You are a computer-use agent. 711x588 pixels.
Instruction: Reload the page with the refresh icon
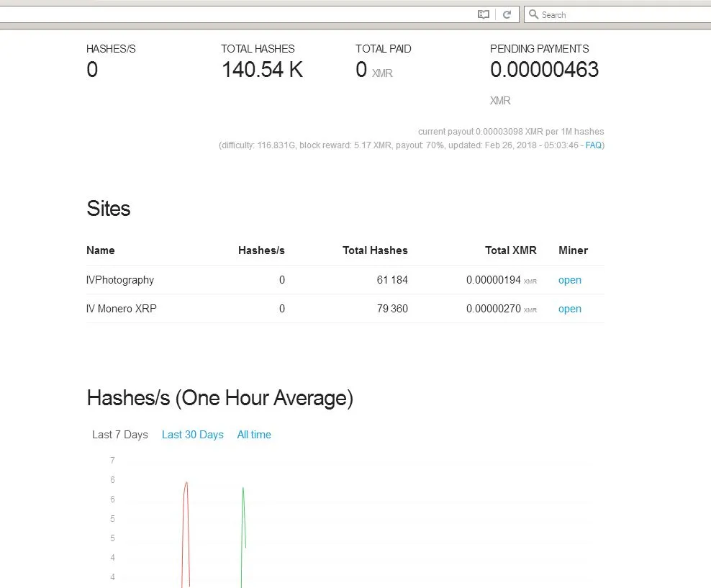tap(507, 14)
